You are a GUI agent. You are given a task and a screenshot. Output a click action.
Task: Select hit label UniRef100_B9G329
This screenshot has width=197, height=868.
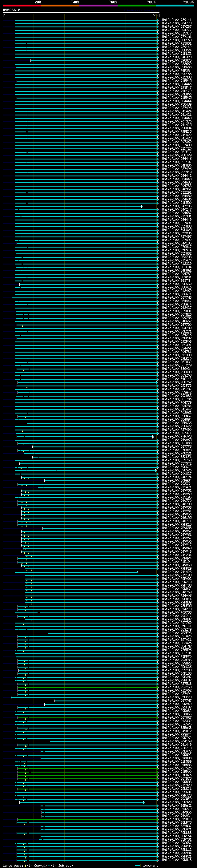tap(176, 802)
